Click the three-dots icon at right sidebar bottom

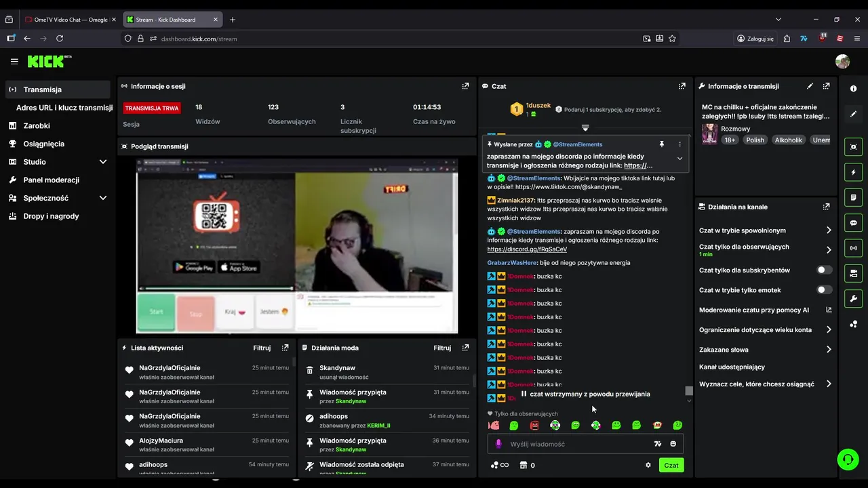click(x=853, y=325)
